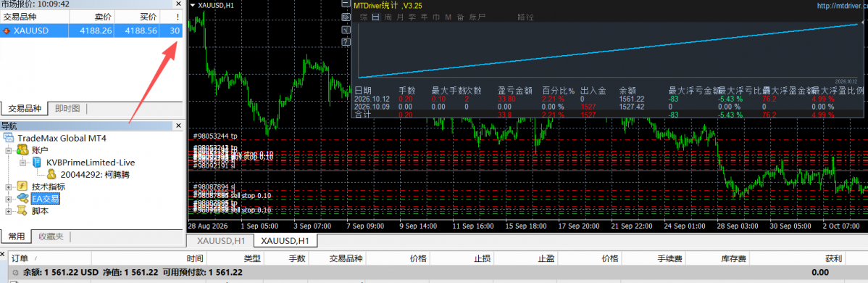Select the 年 yearly tab in MTDriver
Screen dimensions: 868x283
pos(424,17)
